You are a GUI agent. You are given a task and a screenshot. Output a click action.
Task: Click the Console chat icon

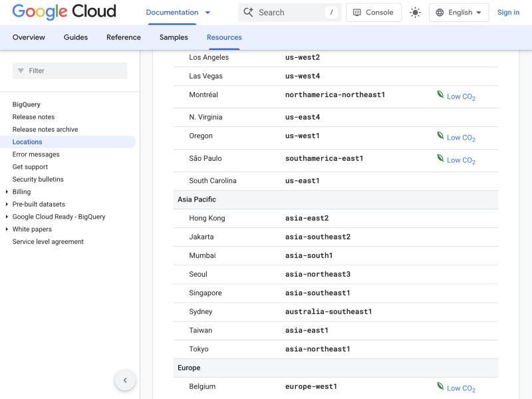coord(357,13)
